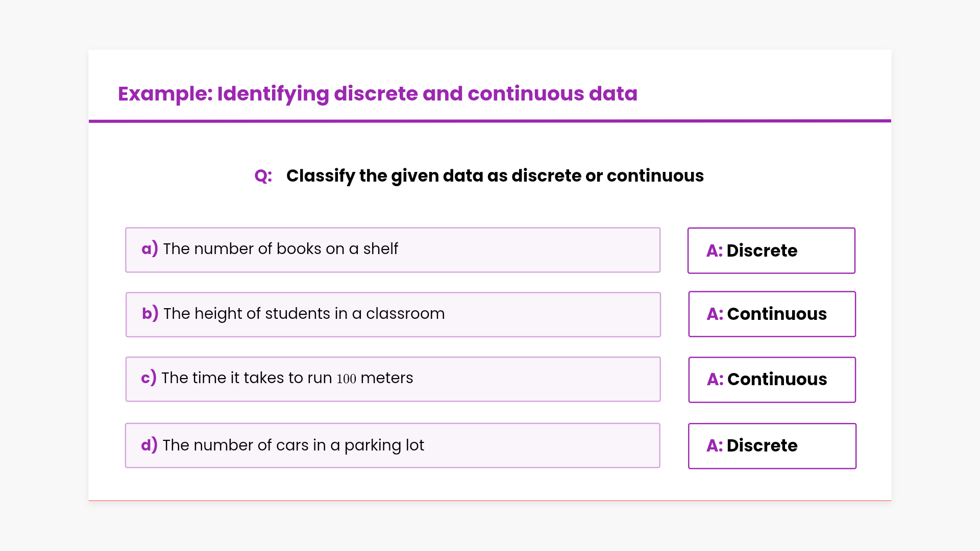980x551 pixels.
Task: Click the purple "d)" letter label
Action: 149,445
